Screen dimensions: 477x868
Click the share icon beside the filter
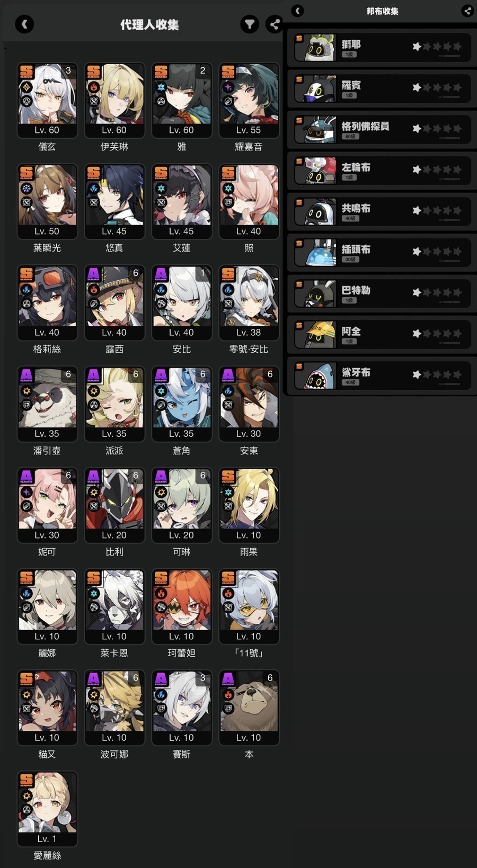(x=274, y=24)
